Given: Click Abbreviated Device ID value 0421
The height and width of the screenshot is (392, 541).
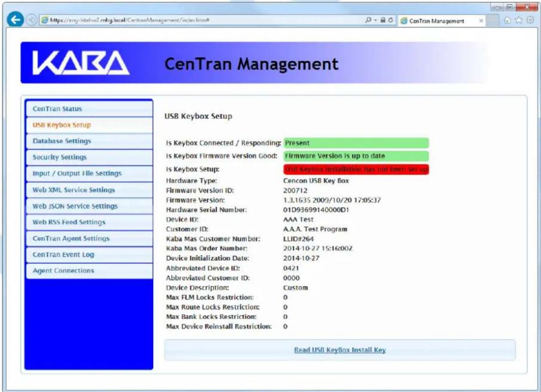Looking at the screenshot, I should click(291, 268).
